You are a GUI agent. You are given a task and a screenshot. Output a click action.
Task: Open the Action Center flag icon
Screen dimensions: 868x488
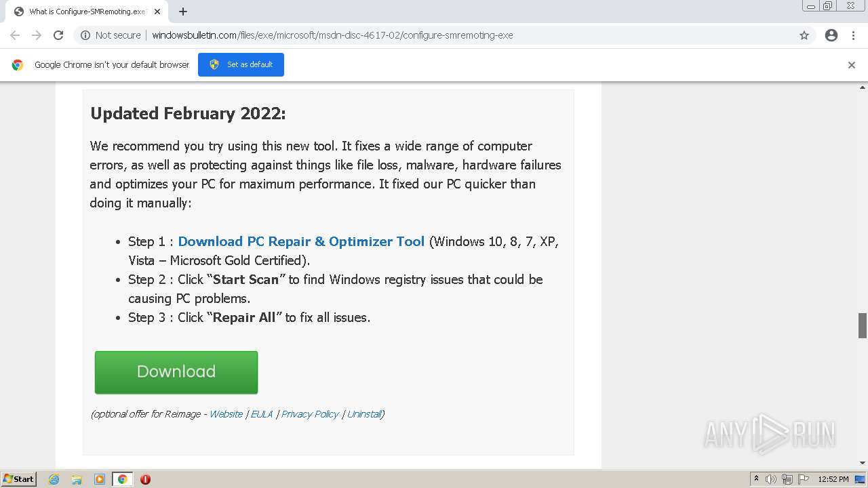click(804, 479)
